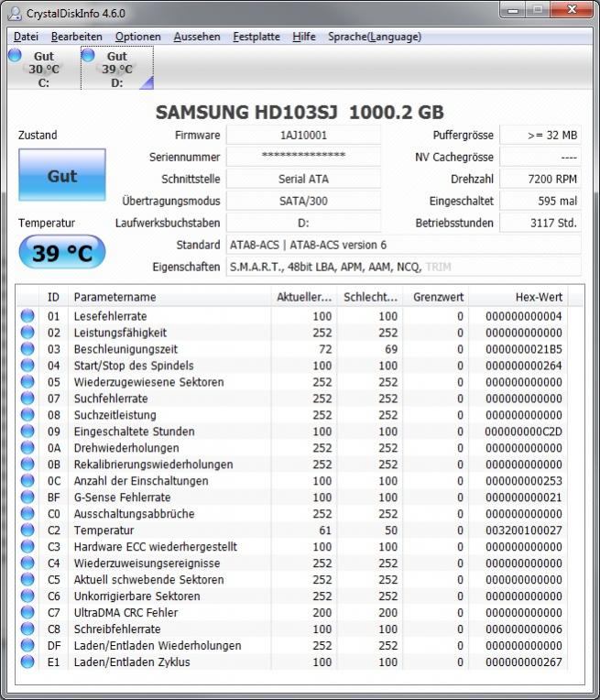This screenshot has height=700, width=600.
Task: Click status orb in Beschleunigungszeit row
Action: (x=27, y=349)
